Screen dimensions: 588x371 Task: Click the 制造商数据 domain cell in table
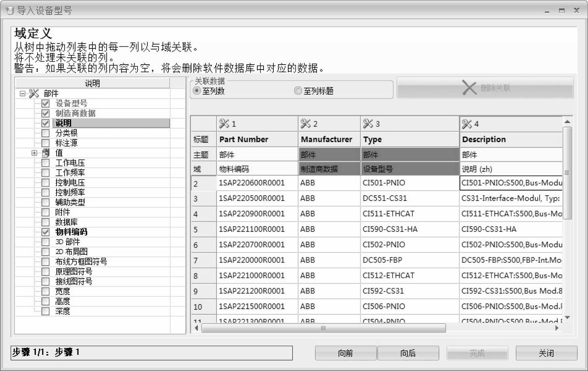(329, 169)
